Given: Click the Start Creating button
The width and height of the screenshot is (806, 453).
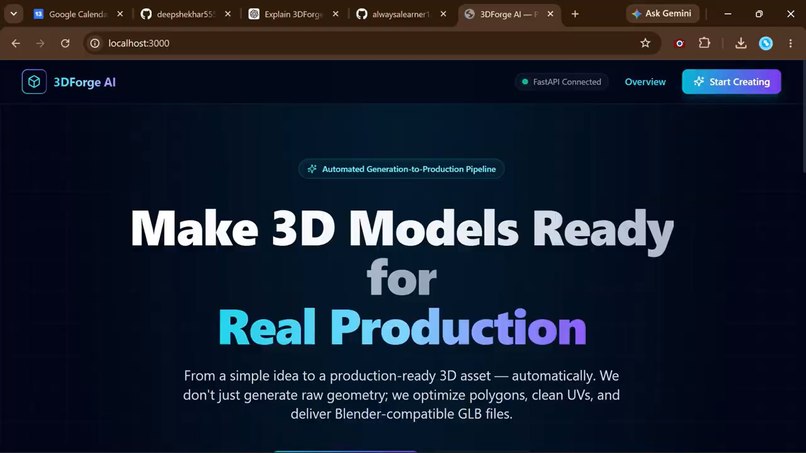Looking at the screenshot, I should (x=731, y=82).
